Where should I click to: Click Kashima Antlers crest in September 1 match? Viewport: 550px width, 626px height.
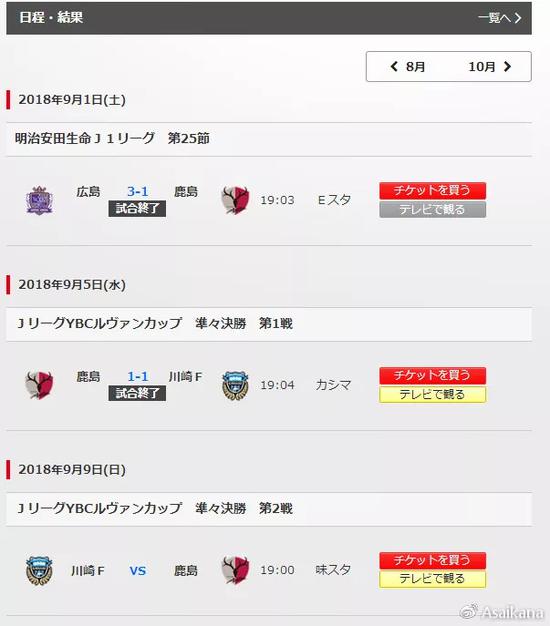[235, 200]
